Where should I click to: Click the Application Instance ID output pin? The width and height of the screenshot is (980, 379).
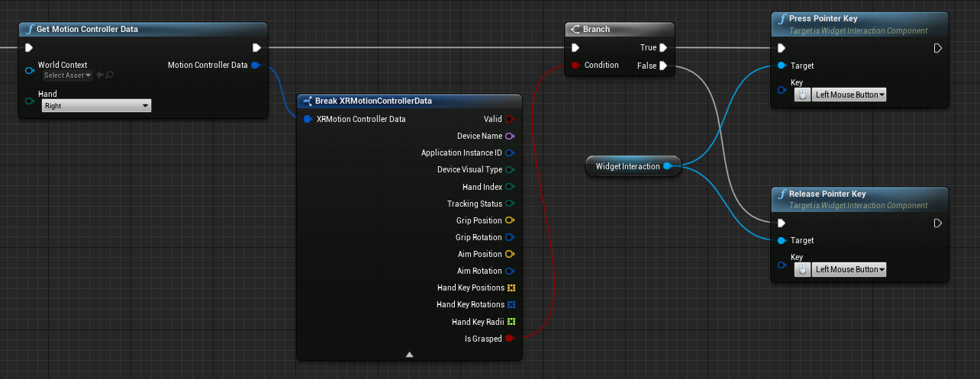click(510, 153)
